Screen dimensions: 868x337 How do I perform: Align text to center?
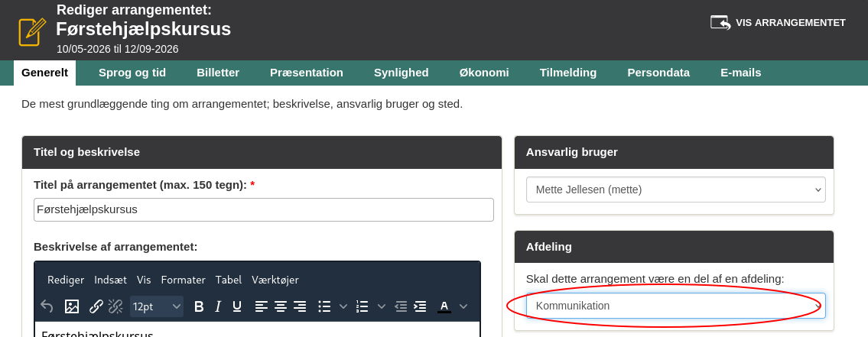click(x=281, y=306)
